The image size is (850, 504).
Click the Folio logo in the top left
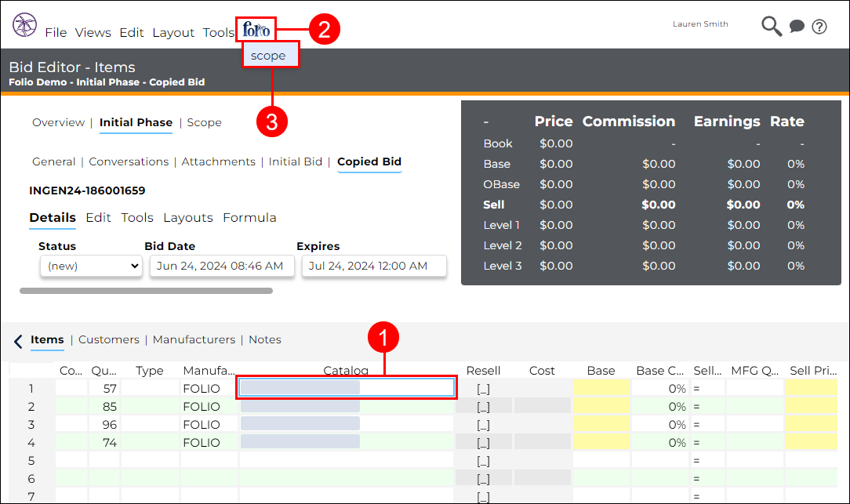(24, 25)
